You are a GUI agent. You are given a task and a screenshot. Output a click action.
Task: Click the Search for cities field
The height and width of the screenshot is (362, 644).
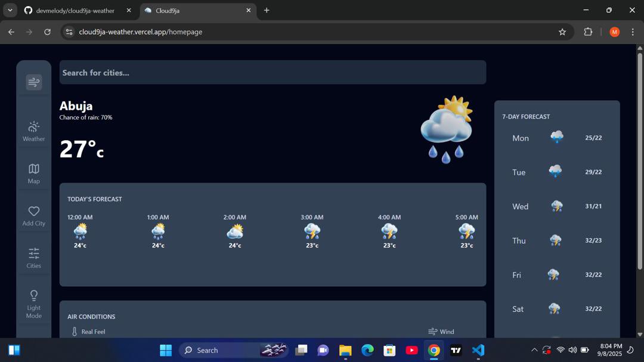tap(273, 72)
